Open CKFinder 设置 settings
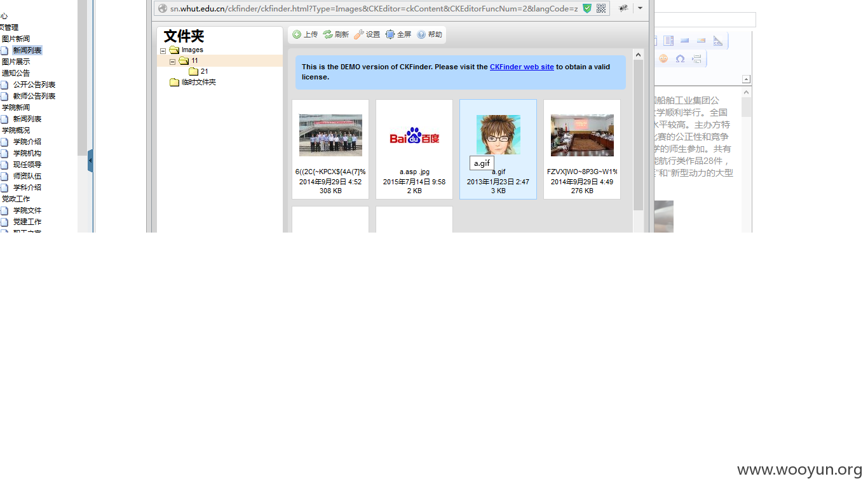 (x=367, y=35)
